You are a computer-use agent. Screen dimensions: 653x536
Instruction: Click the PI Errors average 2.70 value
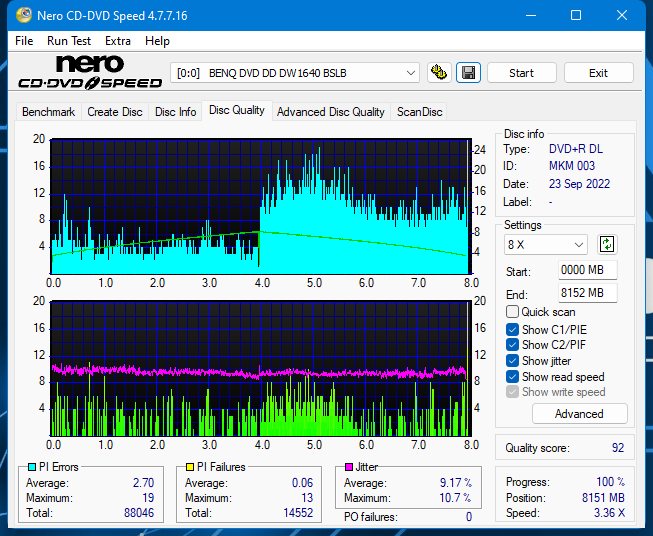pos(143,482)
